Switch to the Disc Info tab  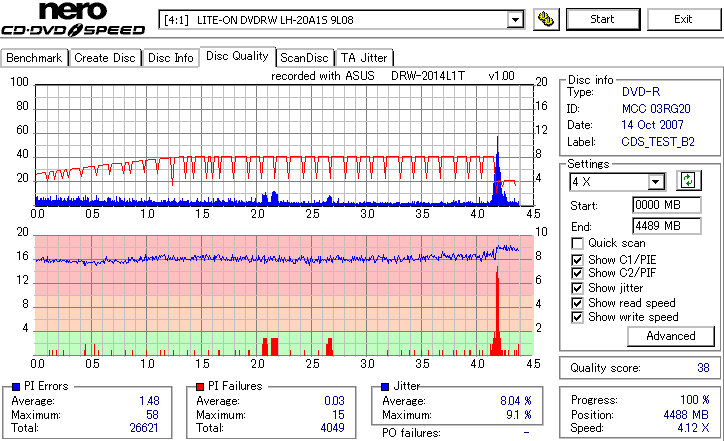pos(171,58)
